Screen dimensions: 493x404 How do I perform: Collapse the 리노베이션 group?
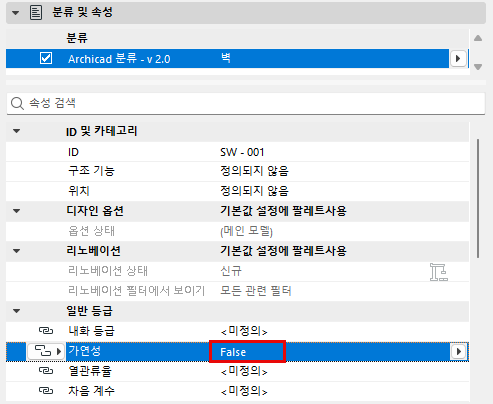(16, 251)
